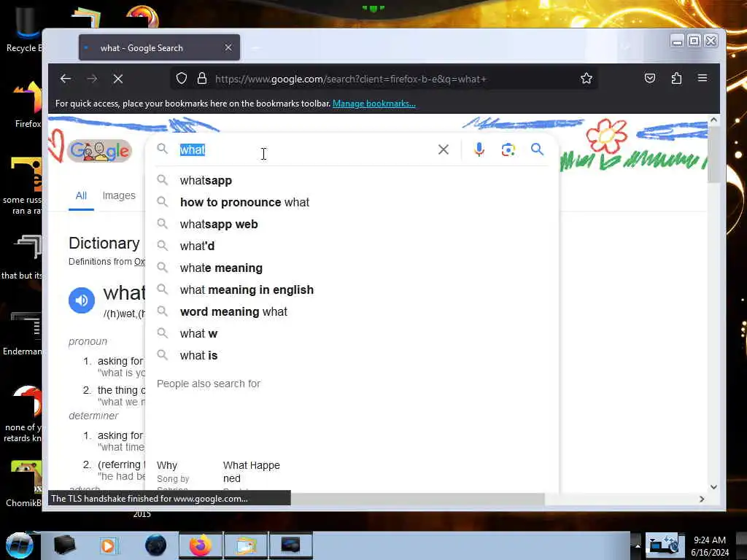Open the file explorer taskbar button
The width and height of the screenshot is (747, 560).
245,545
